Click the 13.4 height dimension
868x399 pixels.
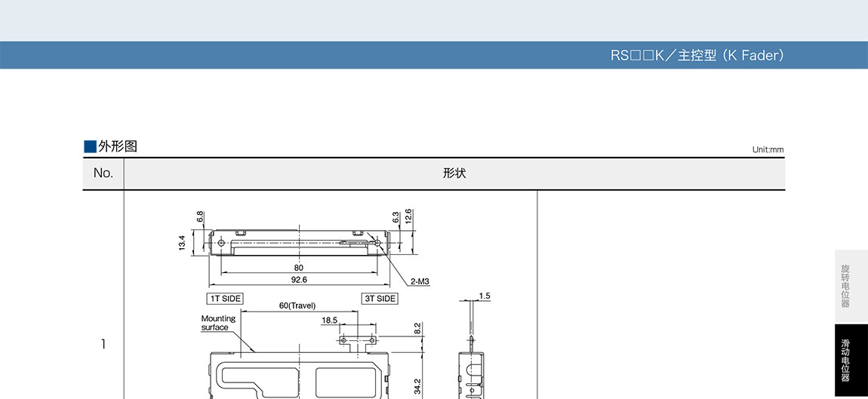[183, 243]
